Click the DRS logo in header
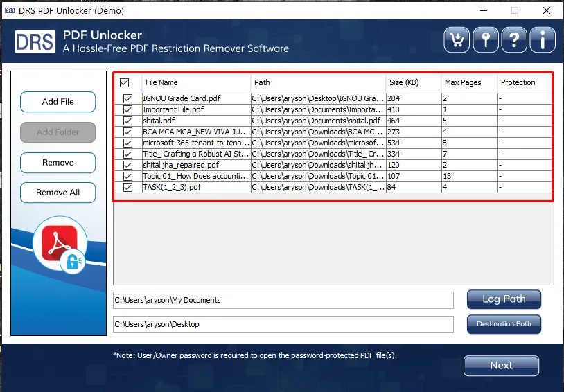 tap(35, 42)
